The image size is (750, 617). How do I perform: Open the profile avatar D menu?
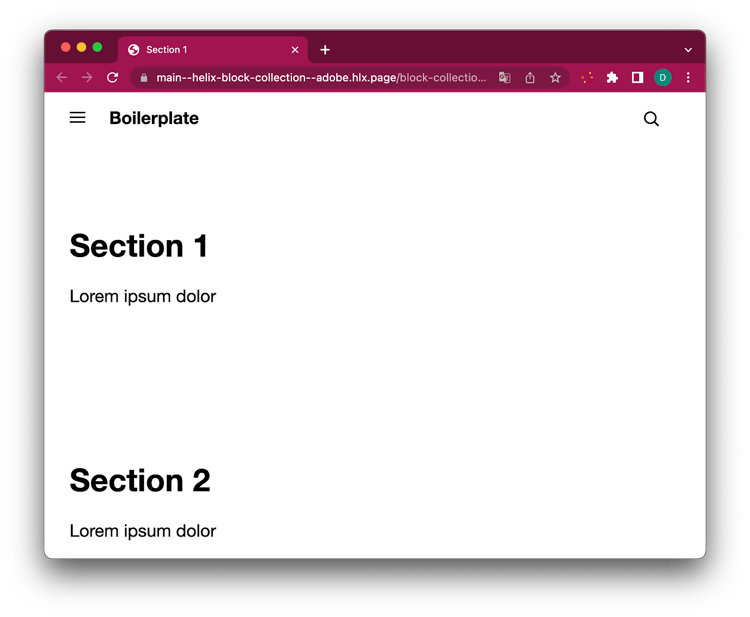(x=662, y=77)
